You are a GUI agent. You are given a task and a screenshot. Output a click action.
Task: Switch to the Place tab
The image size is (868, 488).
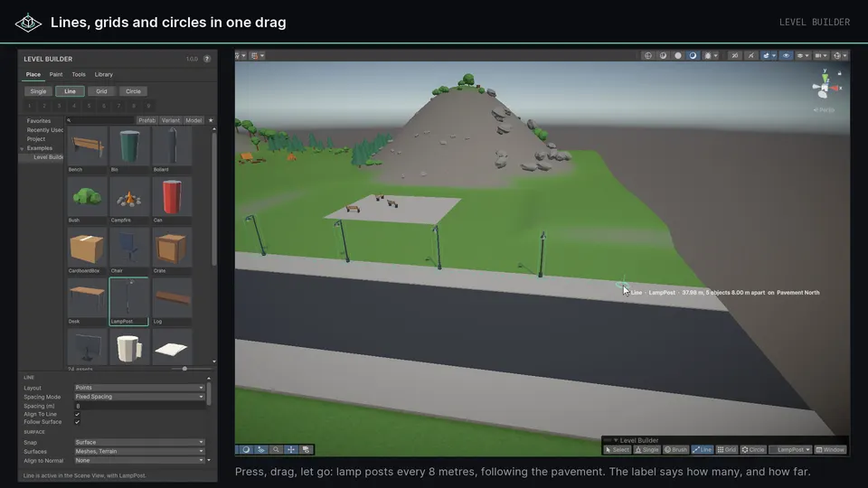pos(33,74)
